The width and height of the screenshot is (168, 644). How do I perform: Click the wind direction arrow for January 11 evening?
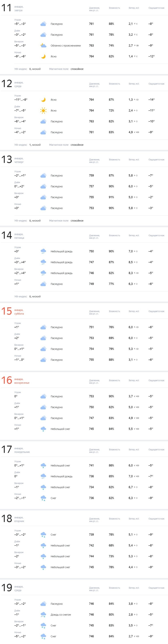pyautogui.click(x=135, y=46)
